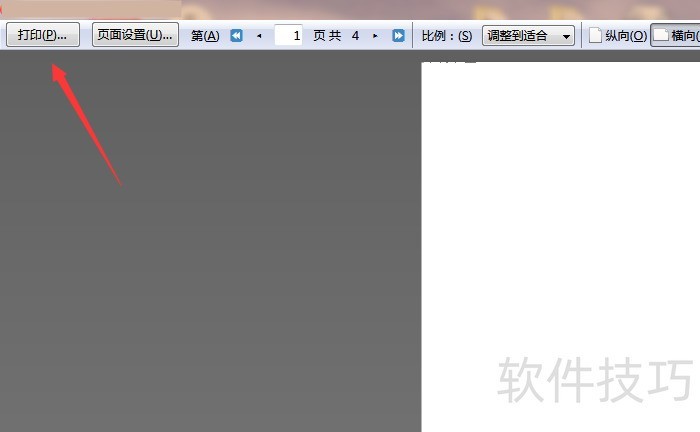Click the arrow on the scale combo box
The height and width of the screenshot is (432, 700).
tap(567, 37)
